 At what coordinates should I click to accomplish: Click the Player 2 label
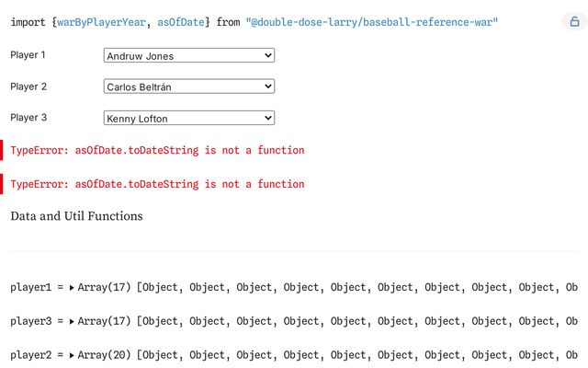tap(28, 86)
